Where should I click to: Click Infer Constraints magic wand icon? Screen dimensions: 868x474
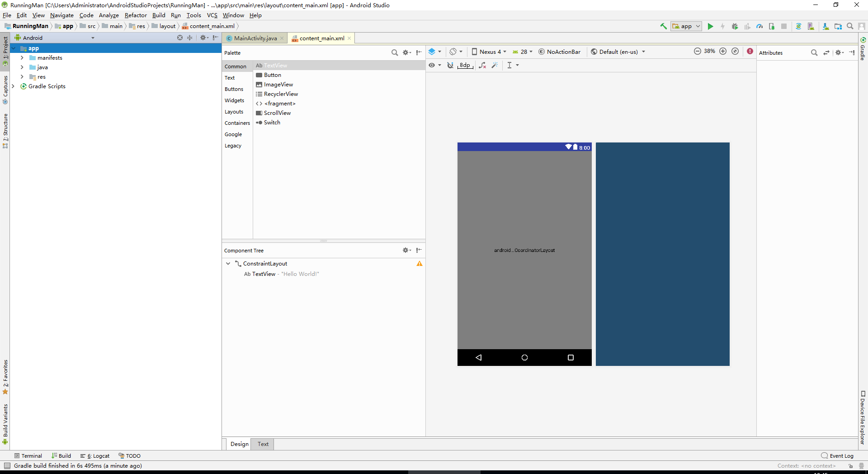[x=495, y=65]
